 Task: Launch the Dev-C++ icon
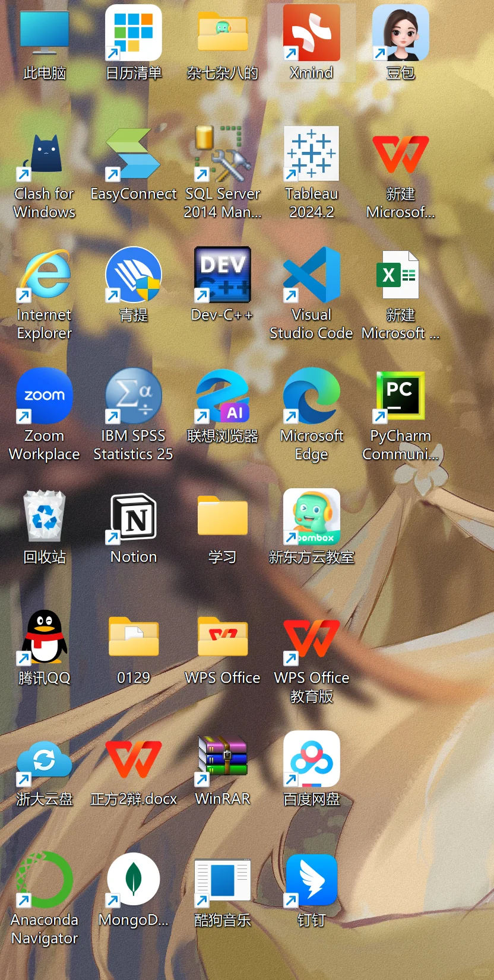tap(223, 275)
